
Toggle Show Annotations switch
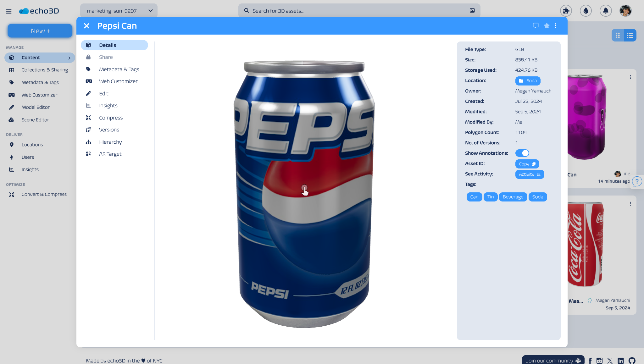522,153
